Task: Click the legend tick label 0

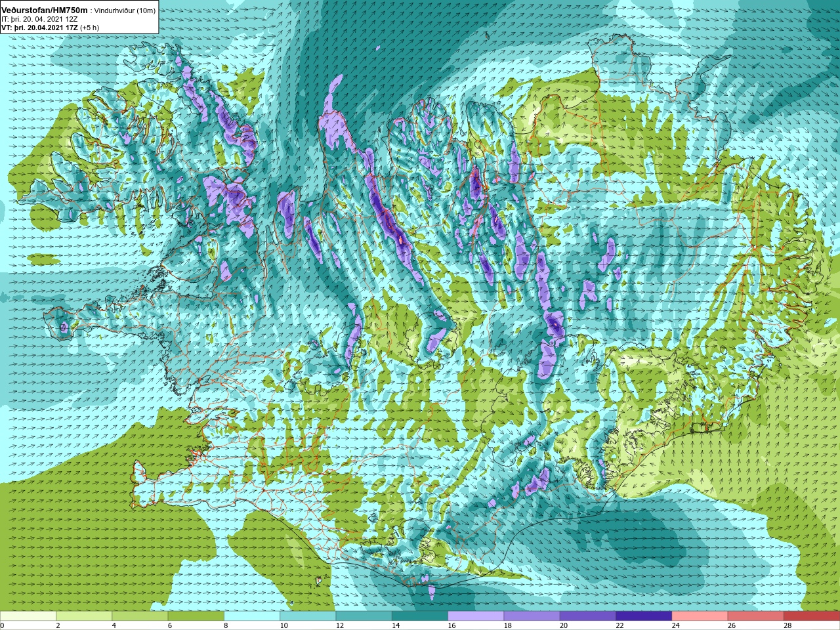Action: pos(3,625)
